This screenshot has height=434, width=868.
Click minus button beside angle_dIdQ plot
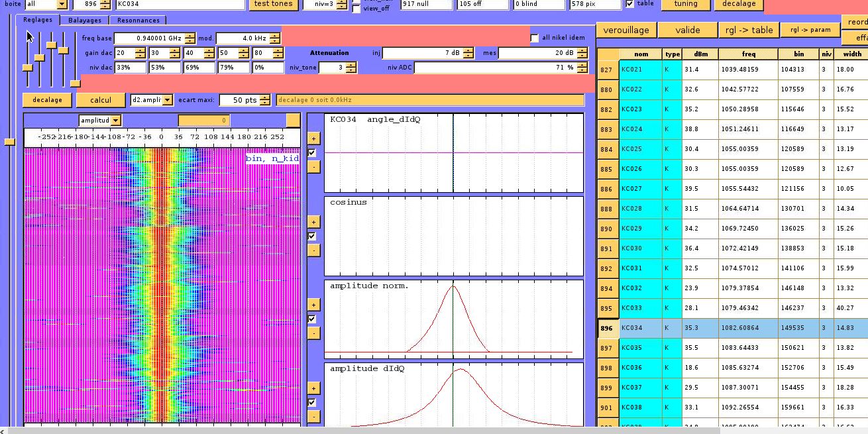pos(313,167)
